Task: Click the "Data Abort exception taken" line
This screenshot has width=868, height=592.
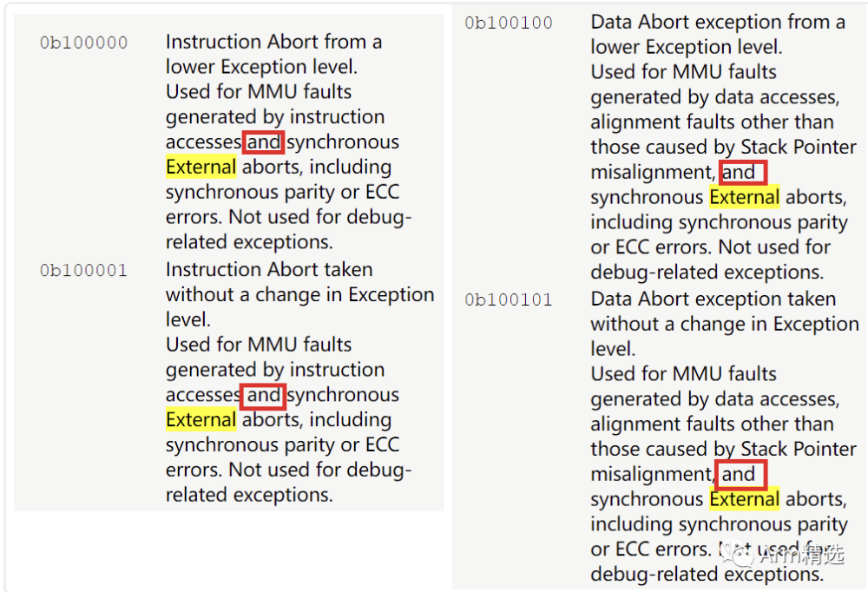Action: pos(713,299)
